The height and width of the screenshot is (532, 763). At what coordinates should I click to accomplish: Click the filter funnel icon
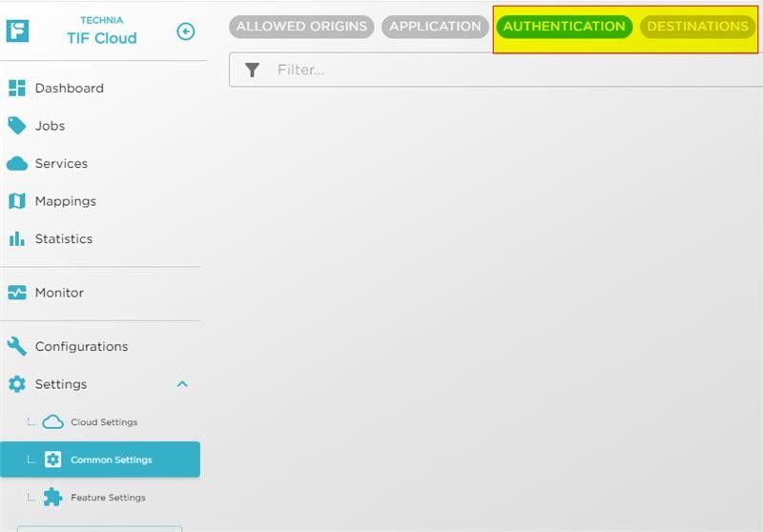(x=252, y=70)
